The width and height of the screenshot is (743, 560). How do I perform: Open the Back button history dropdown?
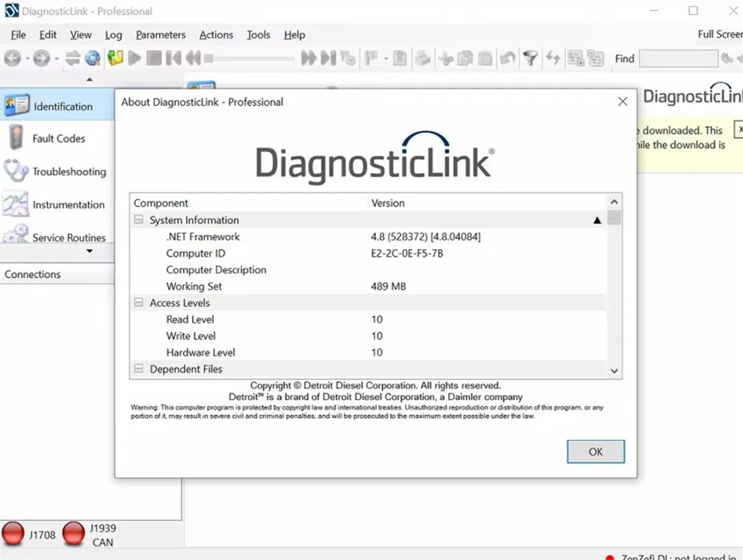pos(27,59)
